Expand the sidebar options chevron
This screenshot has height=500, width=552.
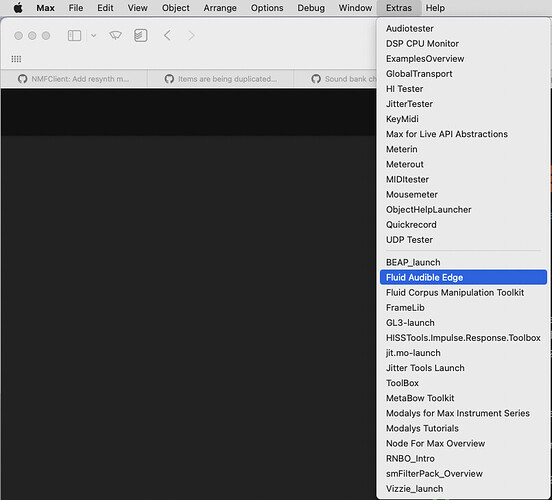(93, 36)
